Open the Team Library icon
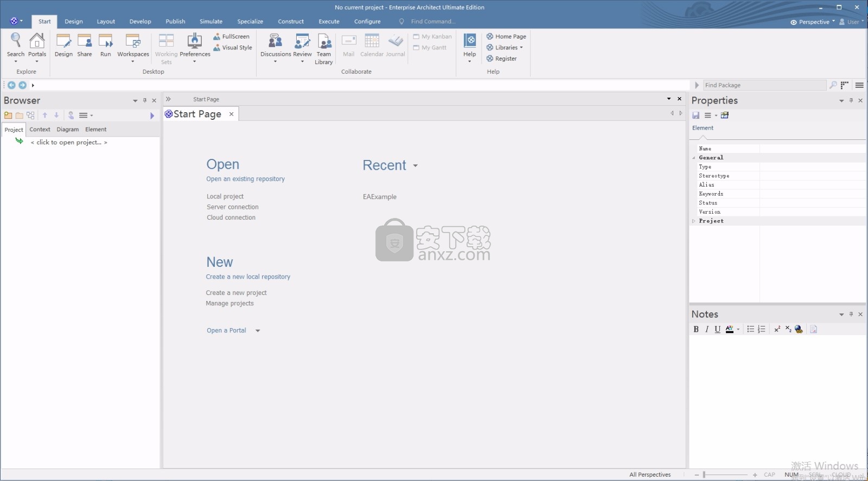 pos(324,49)
